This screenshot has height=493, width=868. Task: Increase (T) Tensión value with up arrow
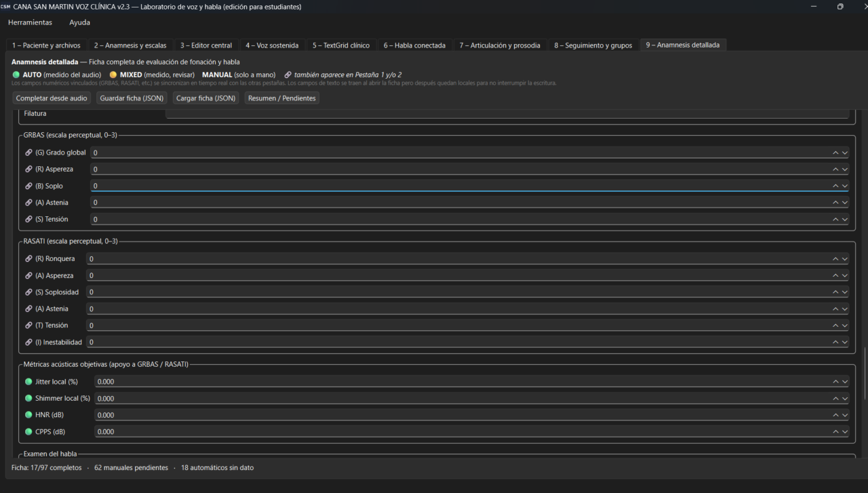coord(835,326)
